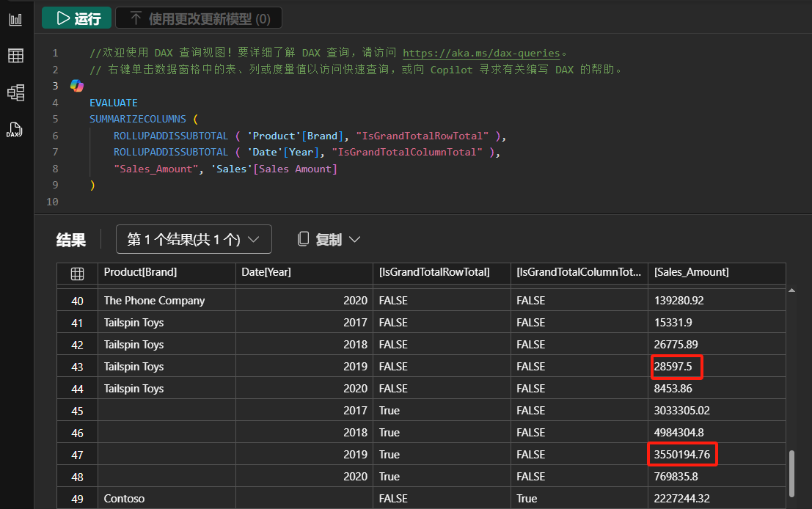Click the value 3033305.02
The image size is (812, 509).
(681, 411)
